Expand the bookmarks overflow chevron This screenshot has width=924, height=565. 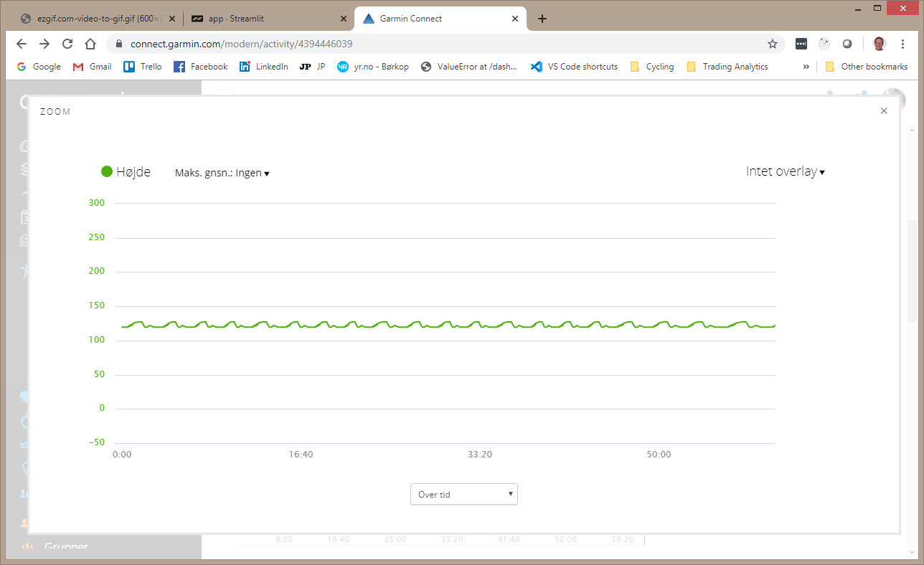(x=806, y=66)
